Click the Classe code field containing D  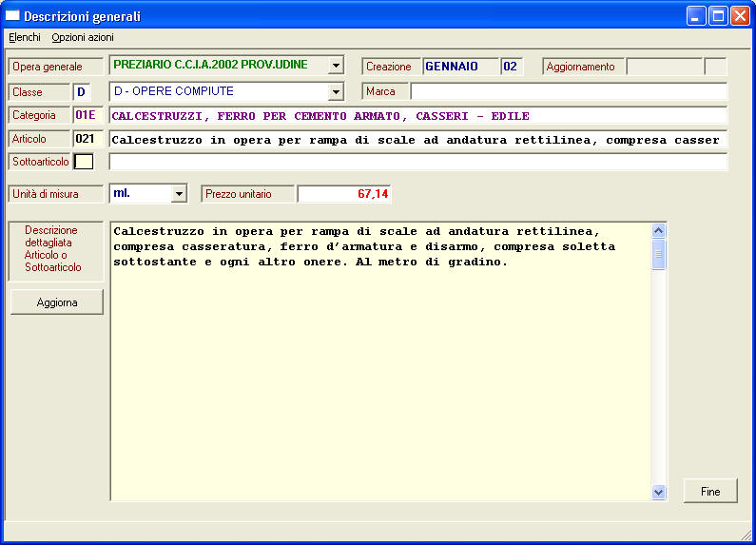(x=82, y=91)
